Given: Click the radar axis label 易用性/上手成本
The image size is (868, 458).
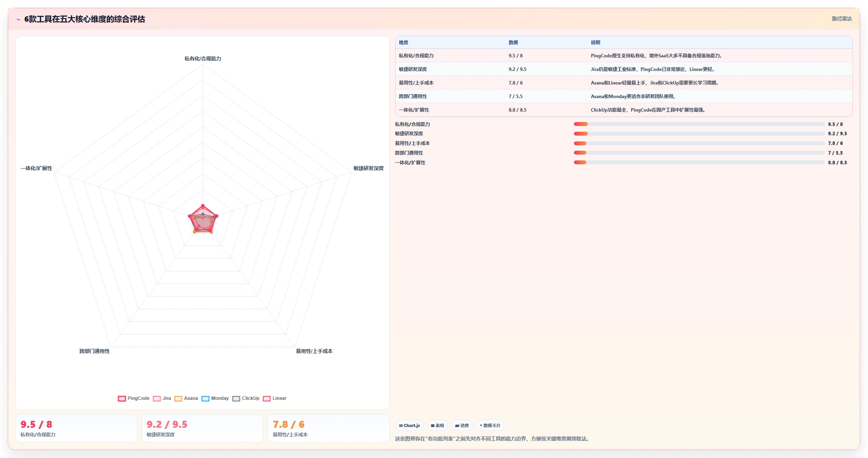Looking at the screenshot, I should click(314, 351).
